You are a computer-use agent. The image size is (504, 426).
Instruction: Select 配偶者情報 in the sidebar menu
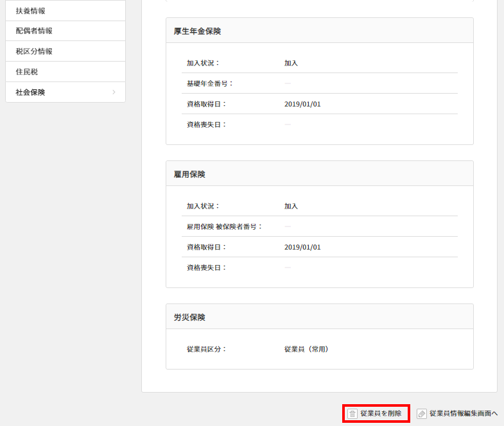pos(34,31)
